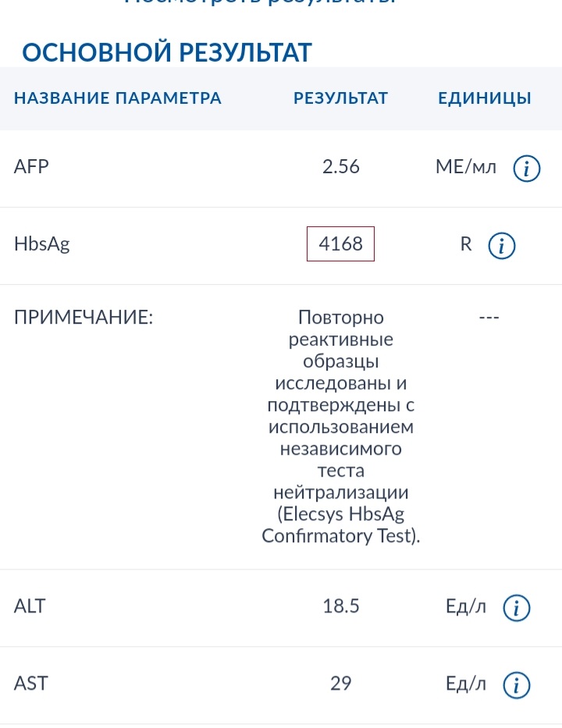Tap the ALT parameter label
The image size is (562, 728).
point(30,606)
